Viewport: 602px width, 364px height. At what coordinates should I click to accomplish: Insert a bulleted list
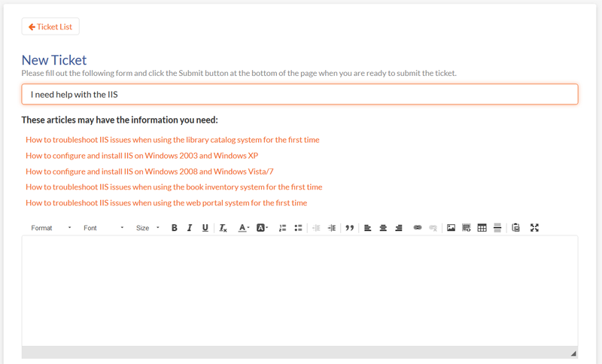[x=298, y=228]
